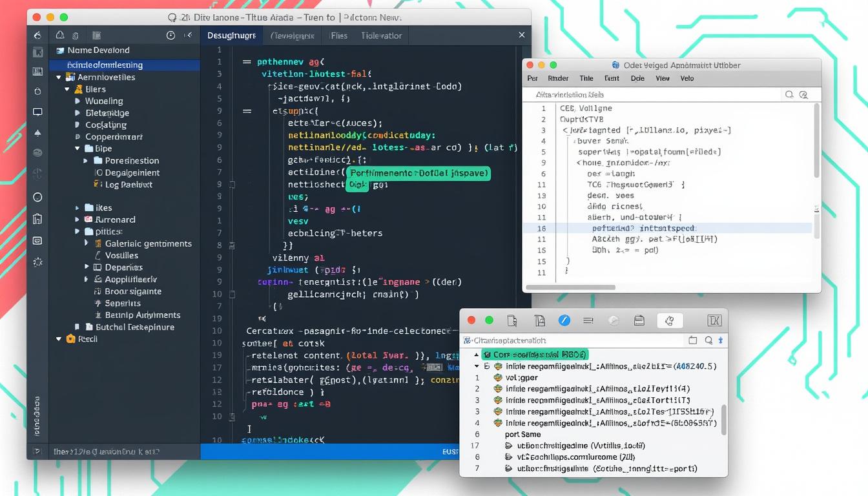Click the table grid icon in the IDE activity bar
Viewport: 868px width, 496px height.
tap(37, 72)
